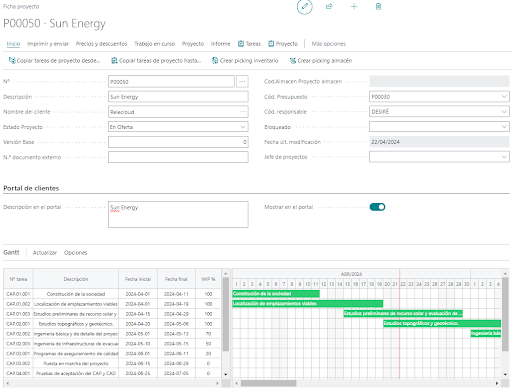The image size is (512, 390).
Task: Click into Descripción input field
Action: [178, 97]
